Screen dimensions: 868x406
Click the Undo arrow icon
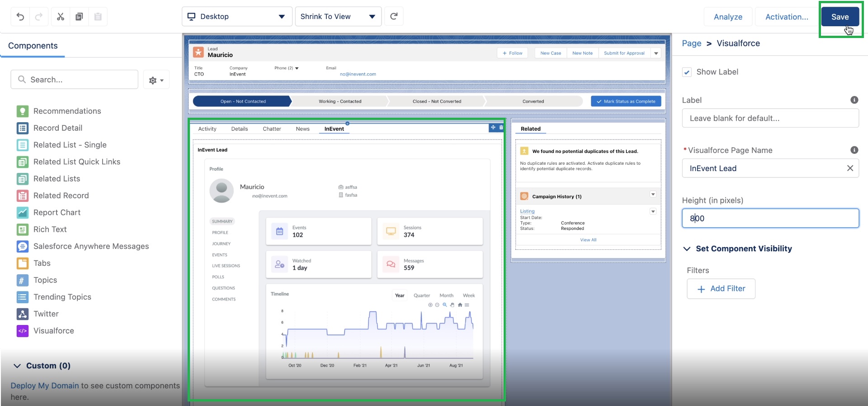20,17
